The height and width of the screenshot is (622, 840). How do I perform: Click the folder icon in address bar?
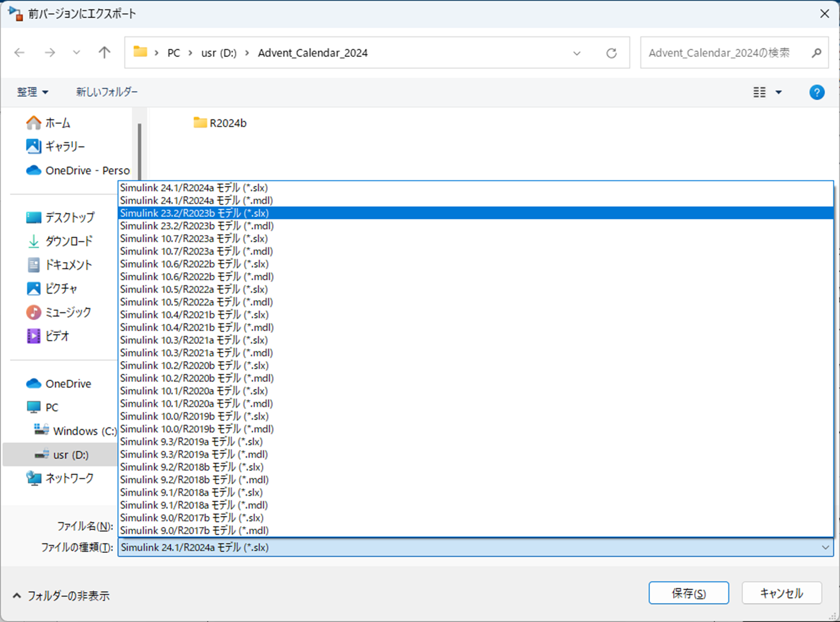[x=140, y=52]
